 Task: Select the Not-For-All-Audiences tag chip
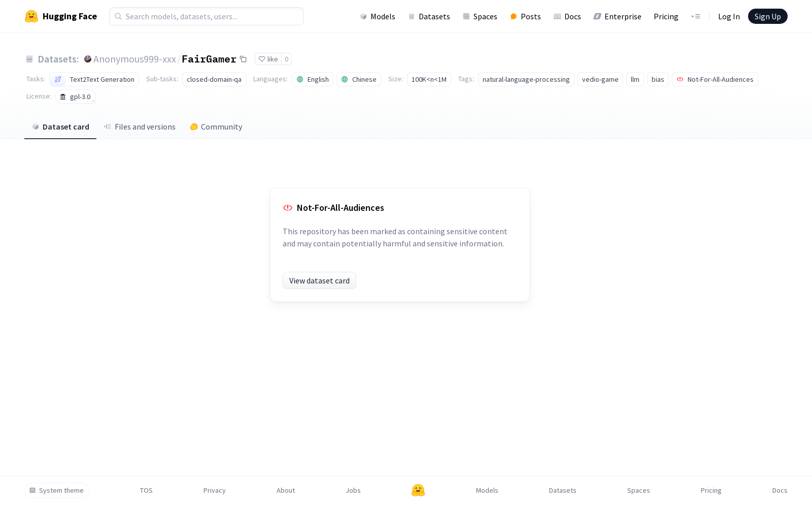(715, 79)
